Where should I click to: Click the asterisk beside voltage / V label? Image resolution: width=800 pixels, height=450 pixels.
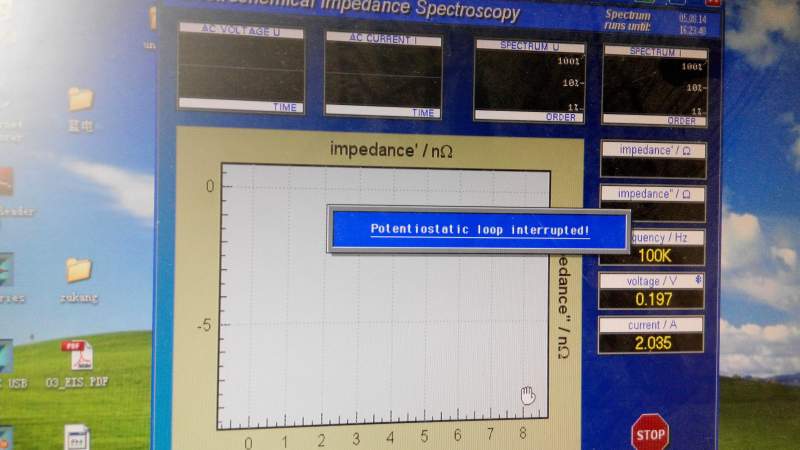698,280
